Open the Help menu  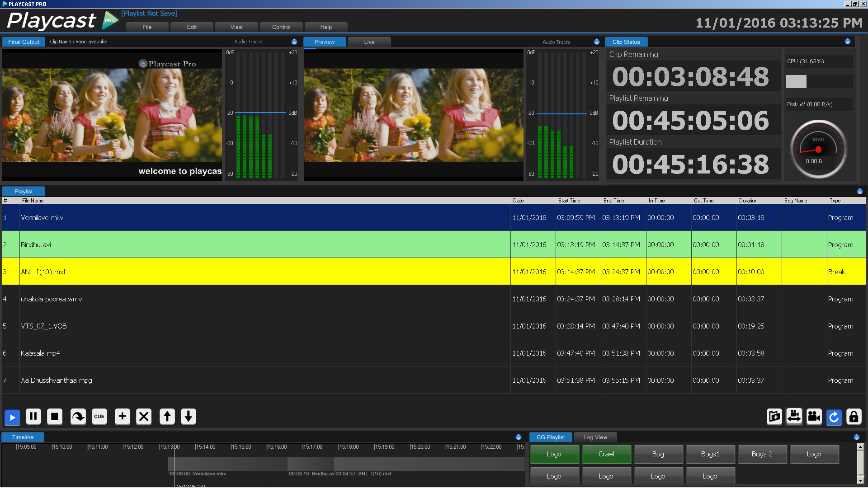(x=326, y=27)
